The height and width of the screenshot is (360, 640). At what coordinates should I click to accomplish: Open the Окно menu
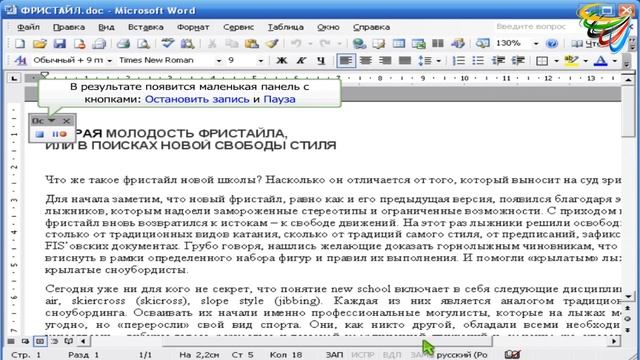coord(328,27)
